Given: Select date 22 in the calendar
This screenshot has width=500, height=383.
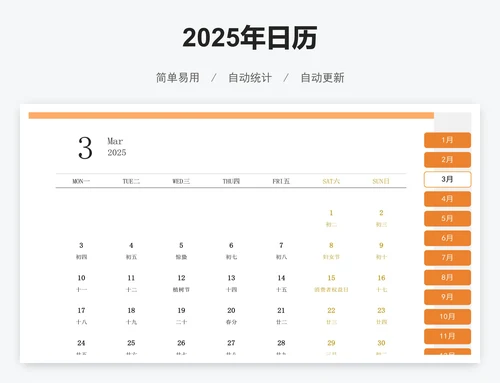Looking at the screenshot, I should tap(331, 310).
